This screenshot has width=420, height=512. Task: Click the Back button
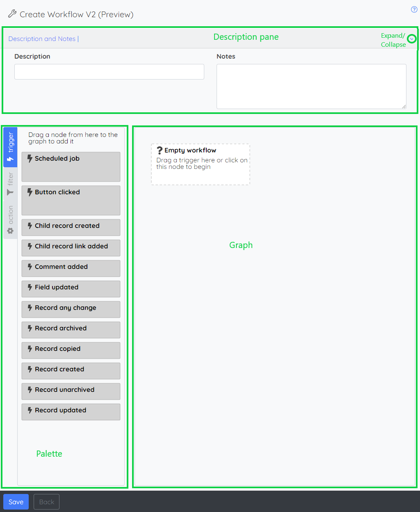coord(46,501)
